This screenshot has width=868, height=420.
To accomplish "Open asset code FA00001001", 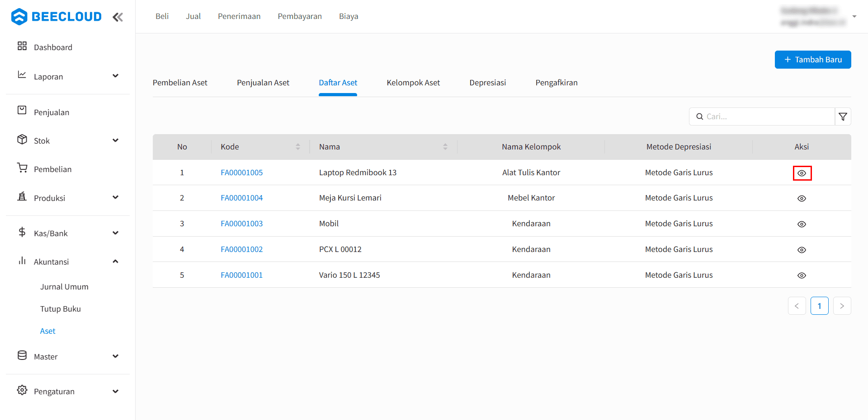I will 241,275.
